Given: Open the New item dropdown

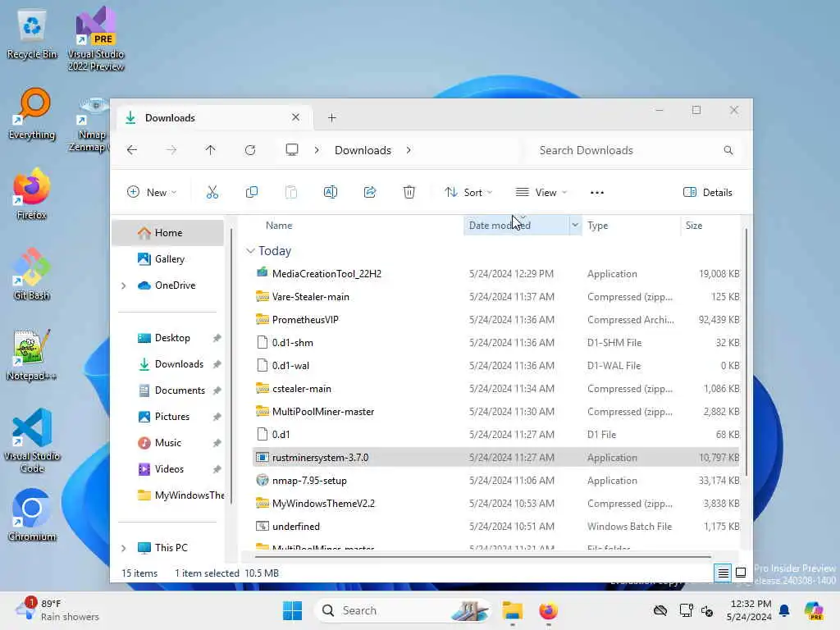Looking at the screenshot, I should [x=152, y=192].
